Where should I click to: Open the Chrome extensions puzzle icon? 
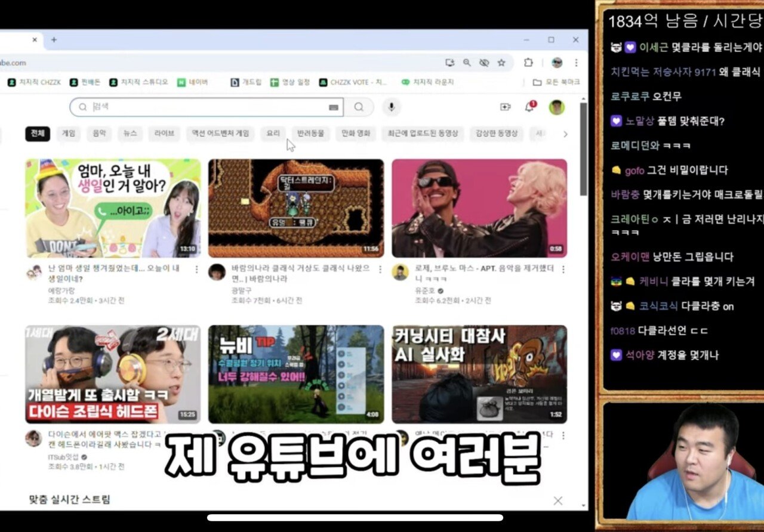[x=528, y=63]
